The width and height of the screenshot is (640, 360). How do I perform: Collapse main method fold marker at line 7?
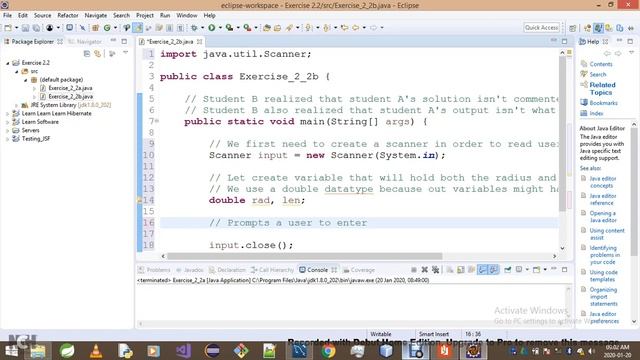[157, 121]
